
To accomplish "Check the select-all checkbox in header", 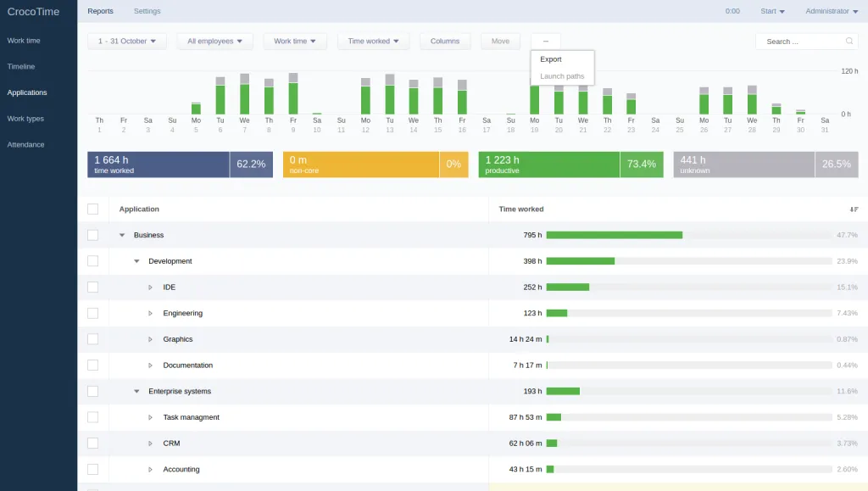I will 92,209.
